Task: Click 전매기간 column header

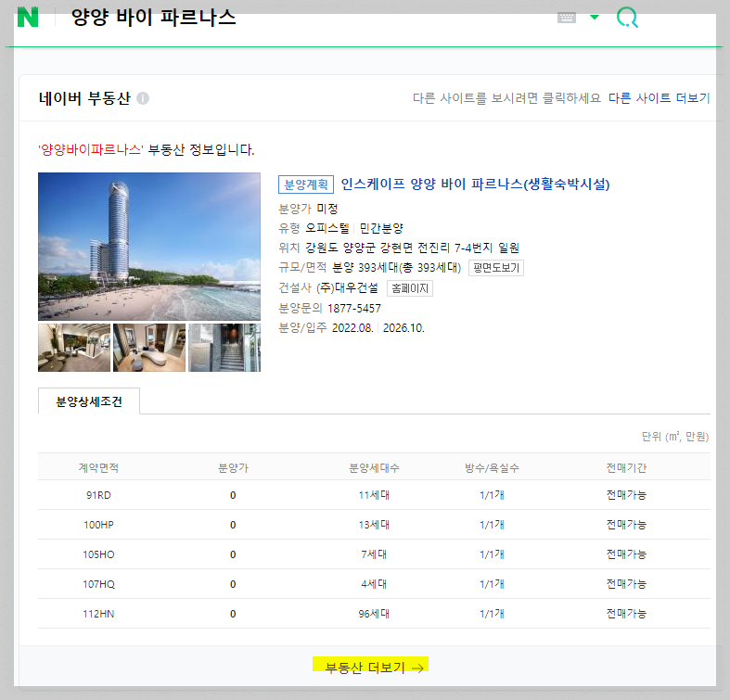Action: [626, 468]
